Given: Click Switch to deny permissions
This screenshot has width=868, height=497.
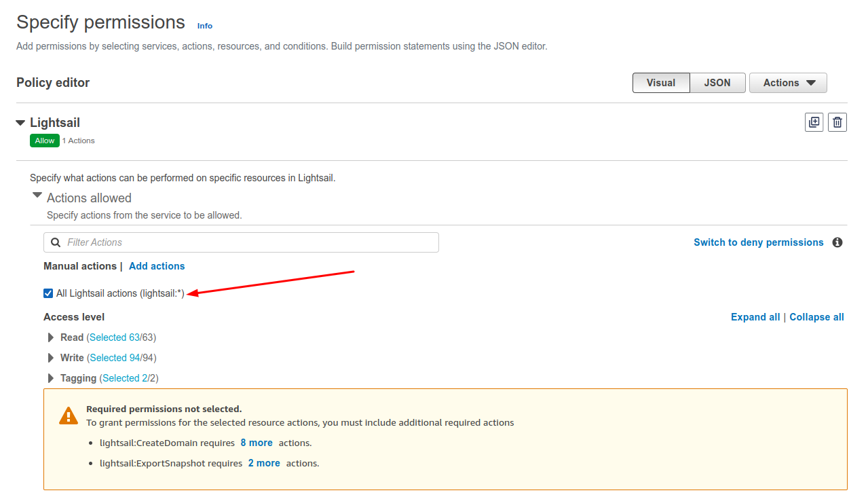Looking at the screenshot, I should (759, 242).
